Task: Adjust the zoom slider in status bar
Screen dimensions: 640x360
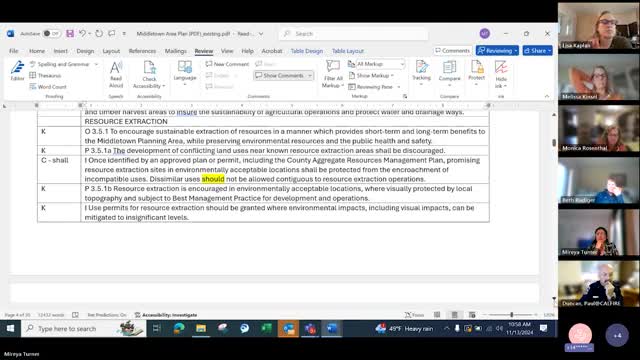Action: (511, 315)
